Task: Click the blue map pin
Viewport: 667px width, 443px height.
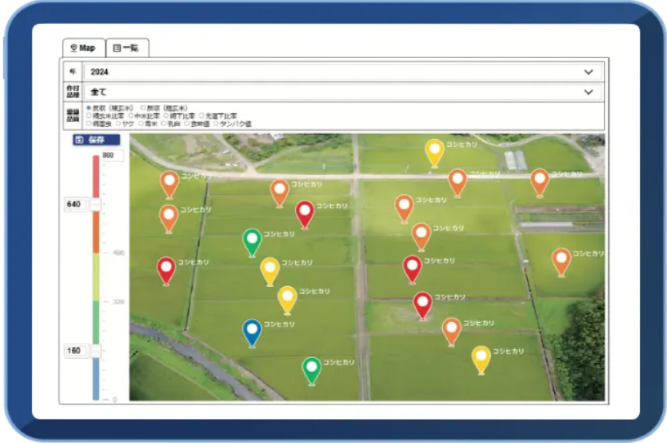Action: point(252,330)
